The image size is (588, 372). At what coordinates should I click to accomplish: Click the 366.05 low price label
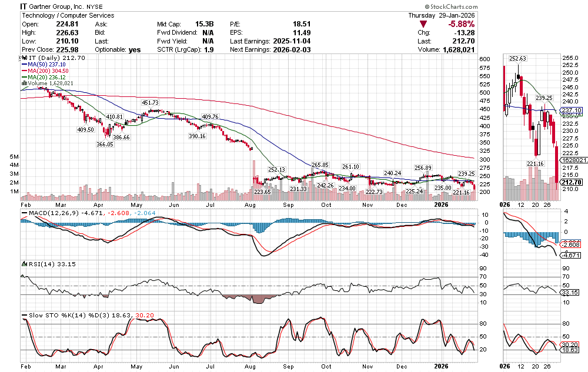(x=105, y=144)
